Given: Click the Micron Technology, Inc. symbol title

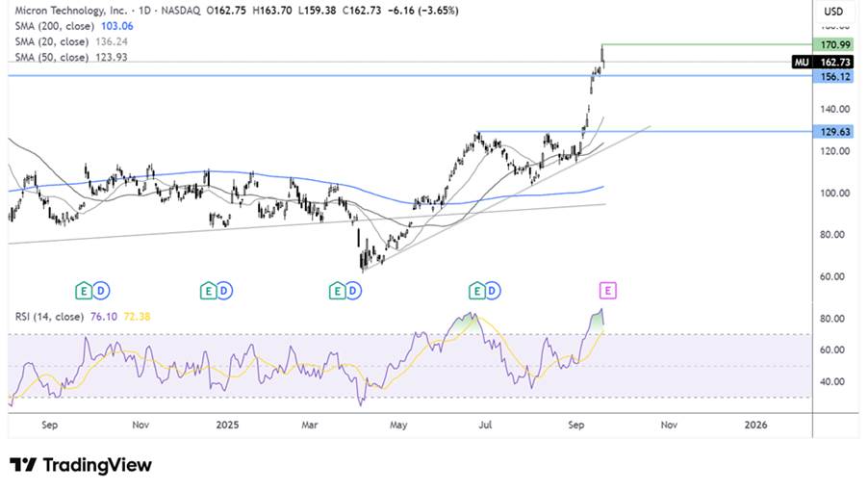Looking at the screenshot, I should coord(71,11).
